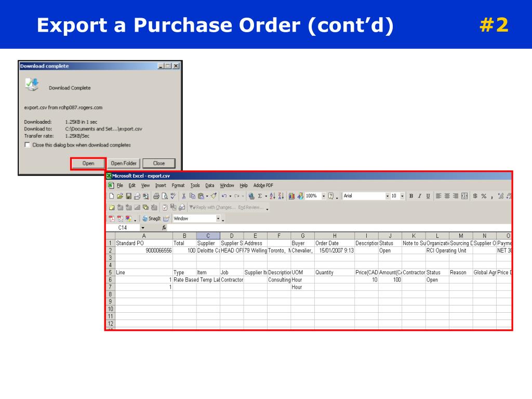Click the formula bar input field

(339, 228)
